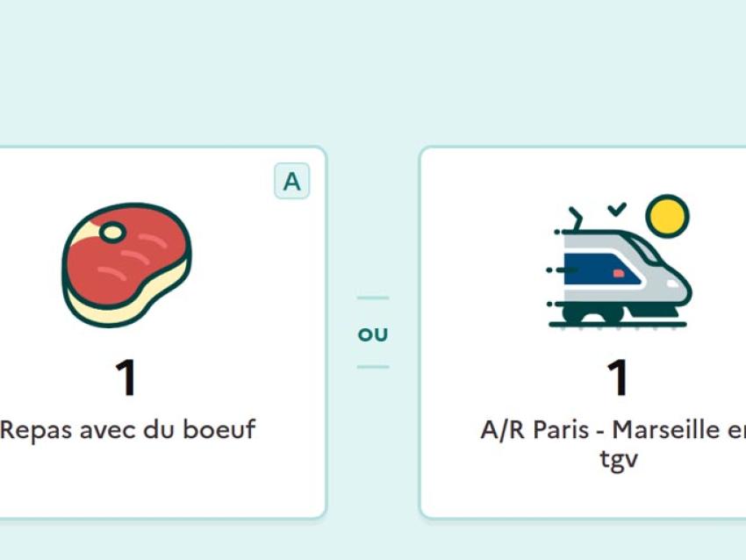Click the yellow sun above the train
The image size is (746, 560).
(x=667, y=215)
